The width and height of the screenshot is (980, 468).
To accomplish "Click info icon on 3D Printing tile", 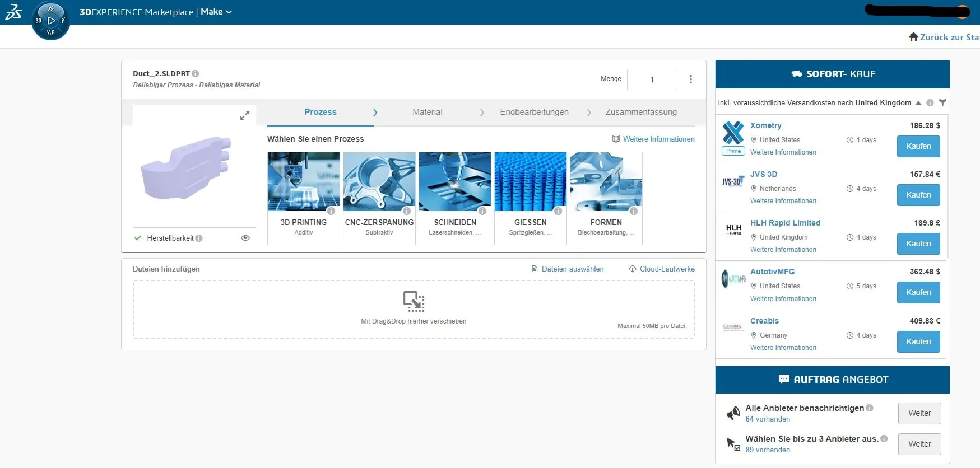I will click(x=331, y=211).
